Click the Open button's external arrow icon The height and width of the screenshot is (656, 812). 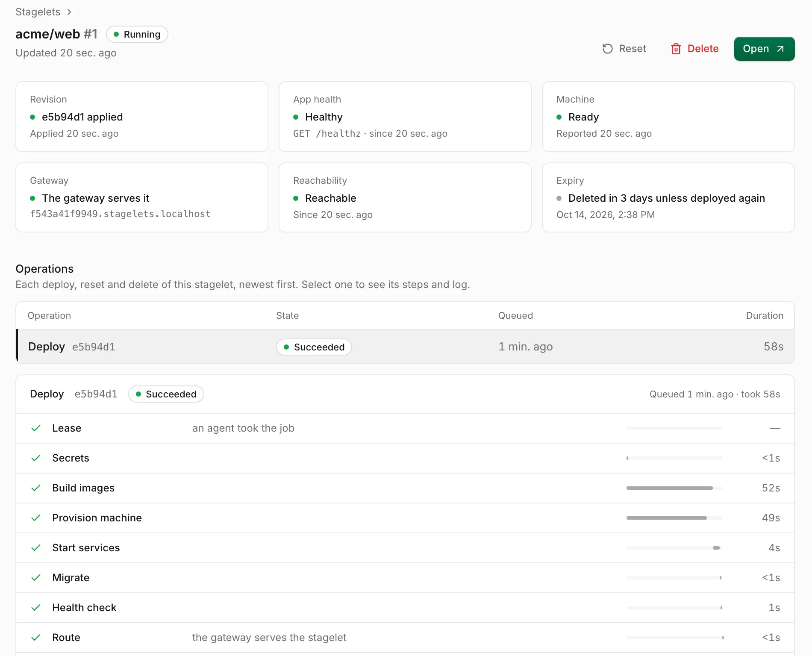tap(780, 49)
